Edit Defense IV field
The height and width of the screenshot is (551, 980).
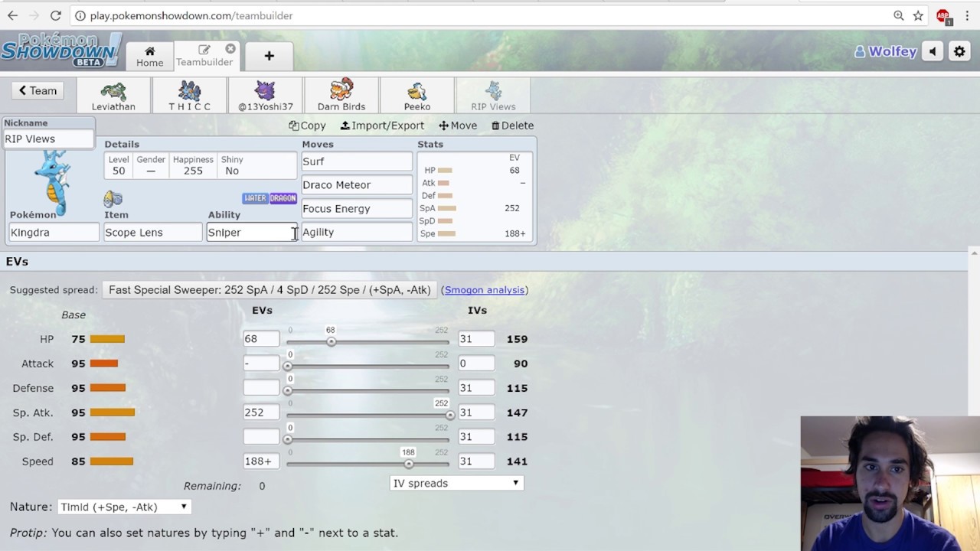(476, 388)
